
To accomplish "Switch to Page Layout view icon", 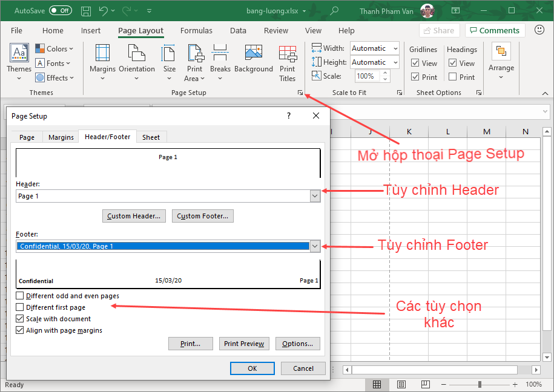I will pyautogui.click(x=401, y=384).
